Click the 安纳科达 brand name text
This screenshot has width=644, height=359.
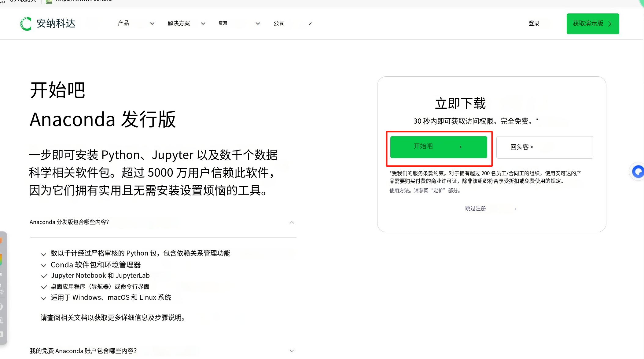pyautogui.click(x=56, y=24)
